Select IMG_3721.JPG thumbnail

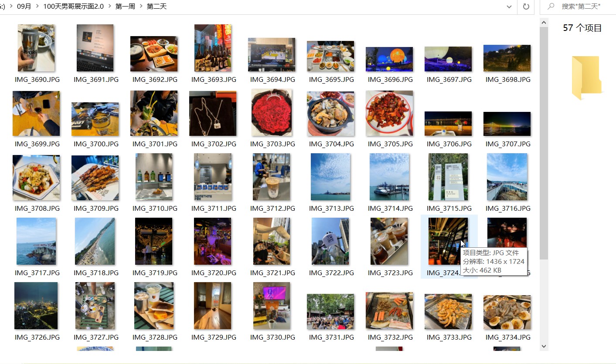[272, 241]
